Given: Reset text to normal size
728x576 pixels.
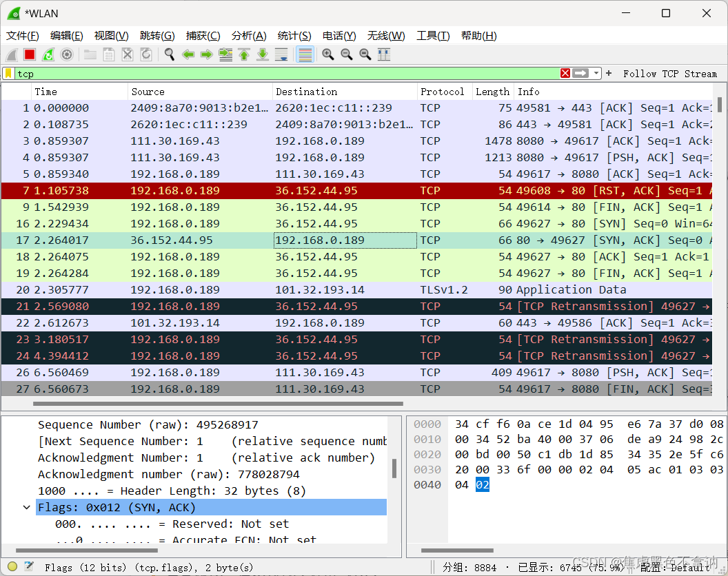Looking at the screenshot, I should [365, 54].
